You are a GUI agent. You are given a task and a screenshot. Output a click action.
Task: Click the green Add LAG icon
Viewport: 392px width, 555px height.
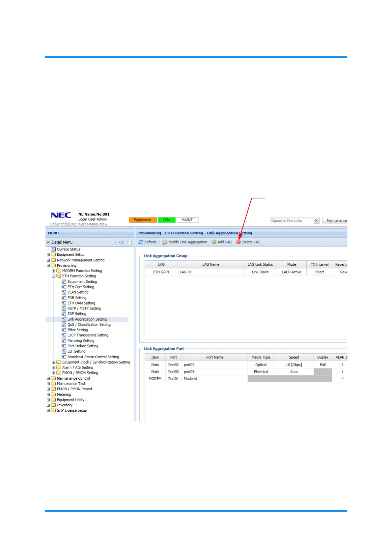click(214, 242)
